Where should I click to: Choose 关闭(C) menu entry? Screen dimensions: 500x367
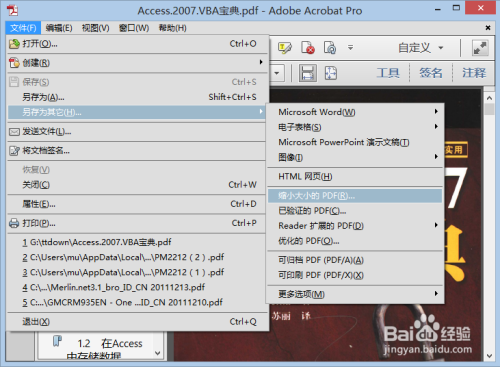138,185
